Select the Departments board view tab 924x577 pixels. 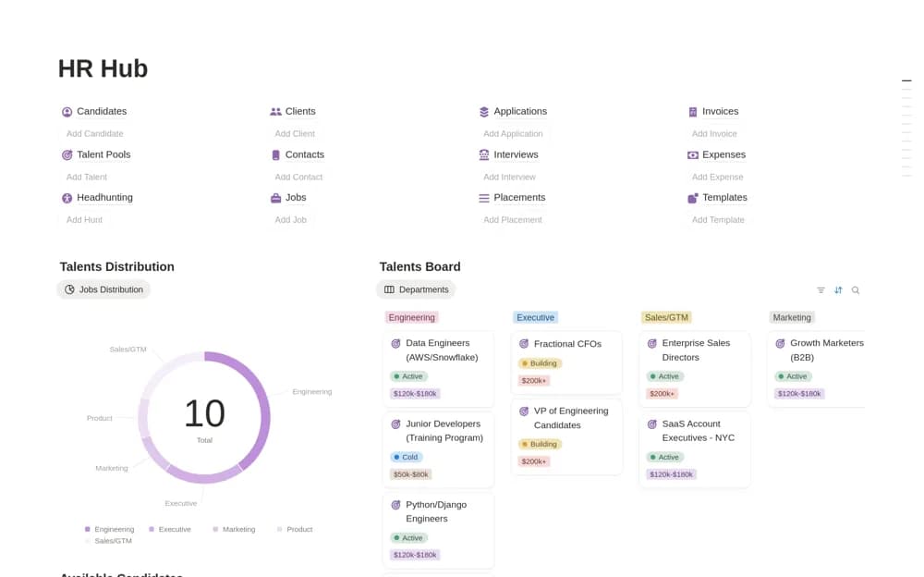tap(416, 289)
